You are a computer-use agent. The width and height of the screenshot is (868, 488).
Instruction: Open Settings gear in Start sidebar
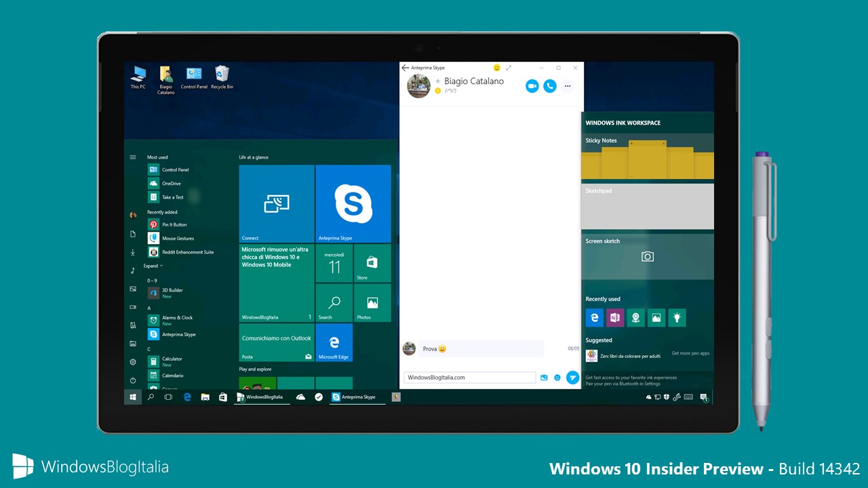click(133, 362)
